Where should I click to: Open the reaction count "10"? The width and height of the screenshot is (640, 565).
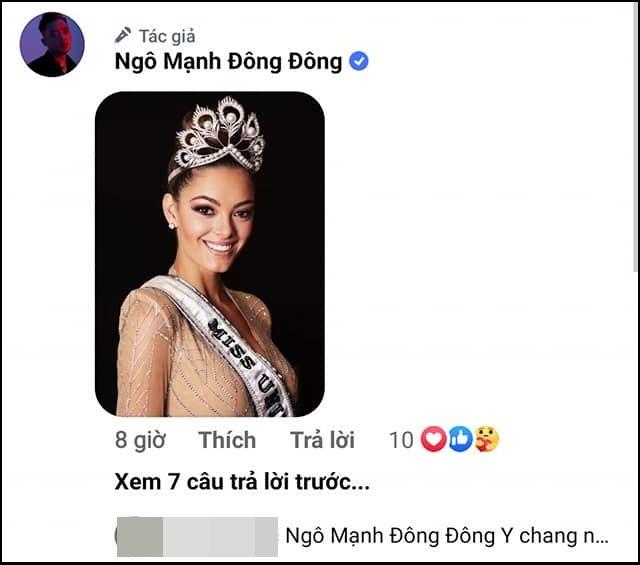coord(401,440)
